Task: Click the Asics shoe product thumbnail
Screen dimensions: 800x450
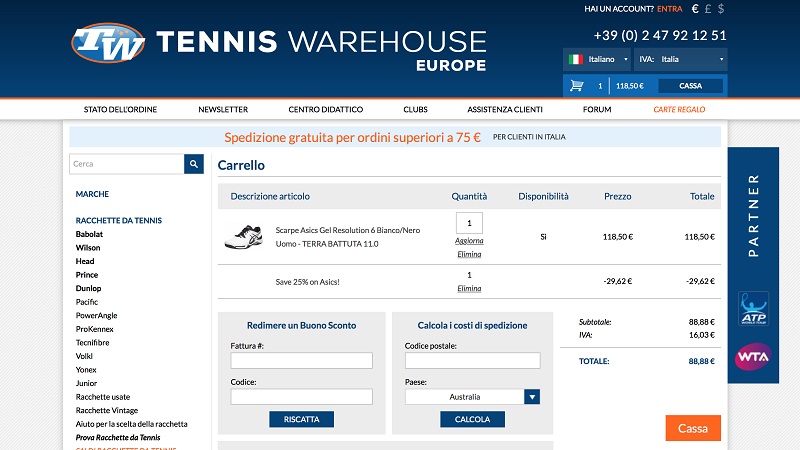Action: click(244, 237)
